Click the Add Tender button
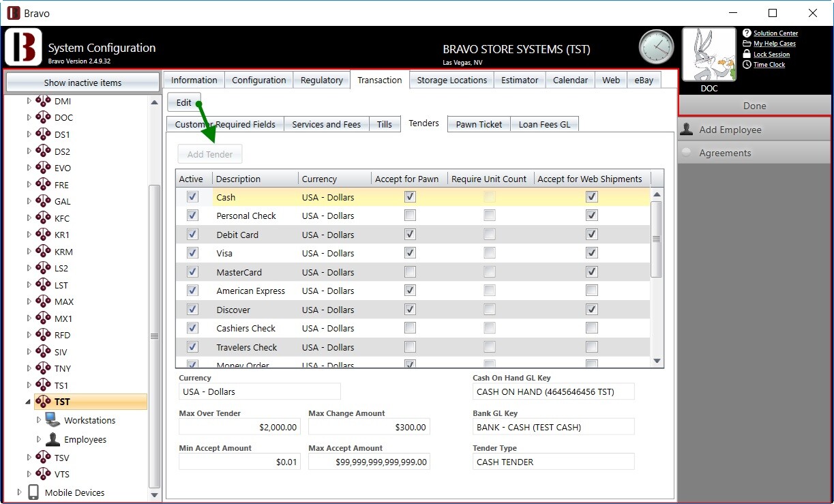 tap(210, 154)
